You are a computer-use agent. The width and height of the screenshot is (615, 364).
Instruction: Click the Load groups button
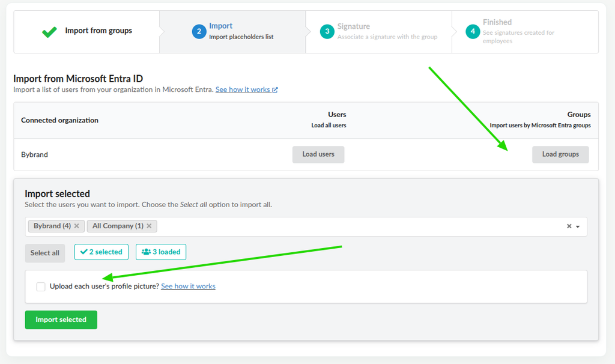tap(560, 154)
